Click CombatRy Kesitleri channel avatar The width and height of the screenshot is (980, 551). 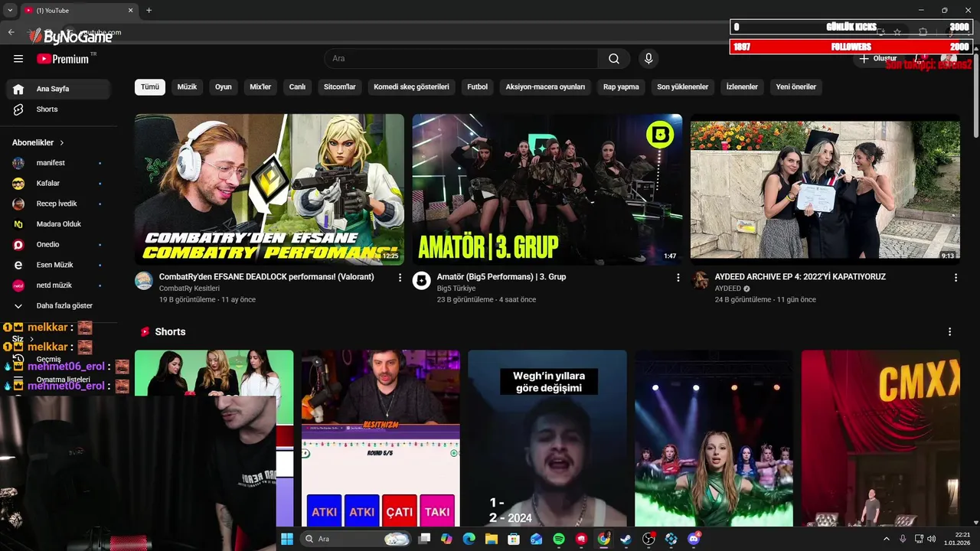(x=144, y=281)
